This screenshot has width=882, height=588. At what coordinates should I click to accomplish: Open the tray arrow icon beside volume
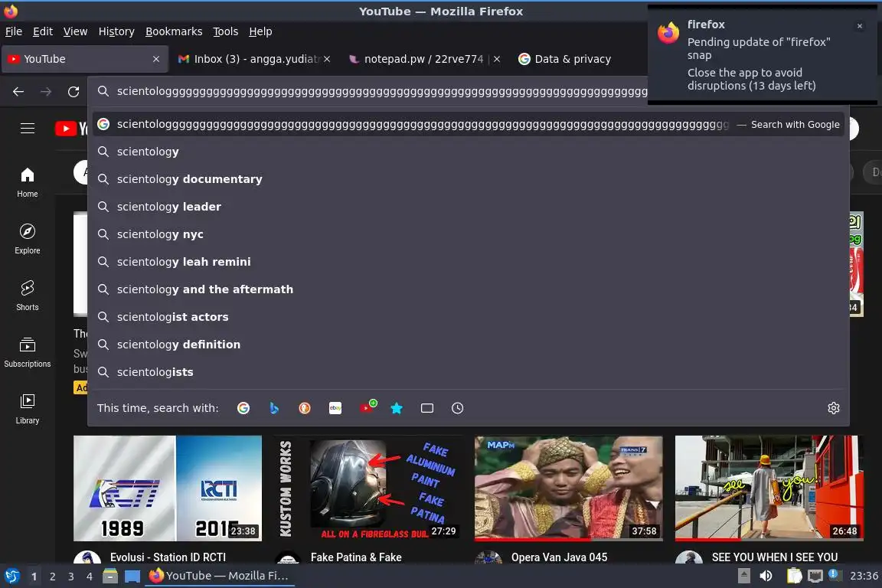(x=743, y=576)
